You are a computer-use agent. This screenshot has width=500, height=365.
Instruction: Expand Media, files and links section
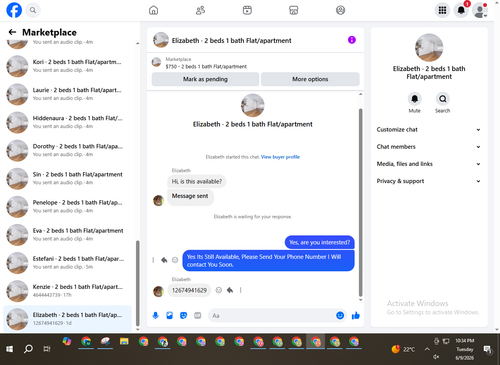[428, 164]
